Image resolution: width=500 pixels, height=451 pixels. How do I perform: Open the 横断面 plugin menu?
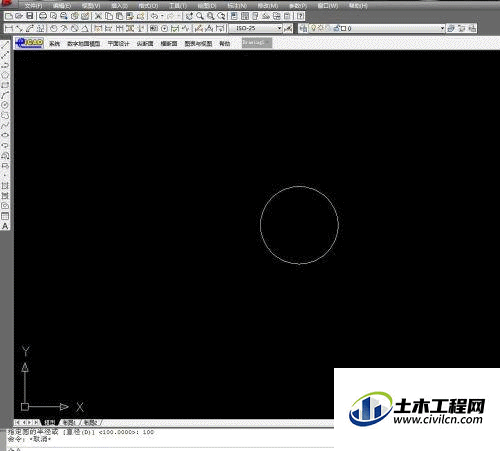(169, 43)
